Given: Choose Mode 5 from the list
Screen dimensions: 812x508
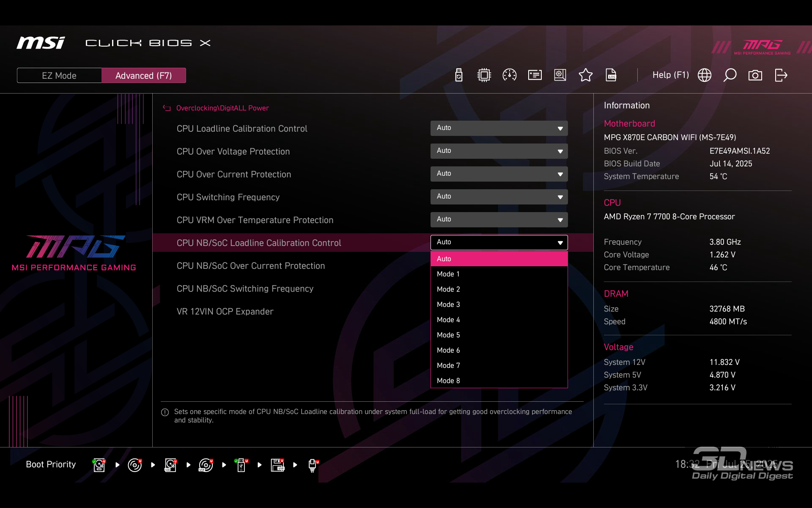Looking at the screenshot, I should point(499,335).
